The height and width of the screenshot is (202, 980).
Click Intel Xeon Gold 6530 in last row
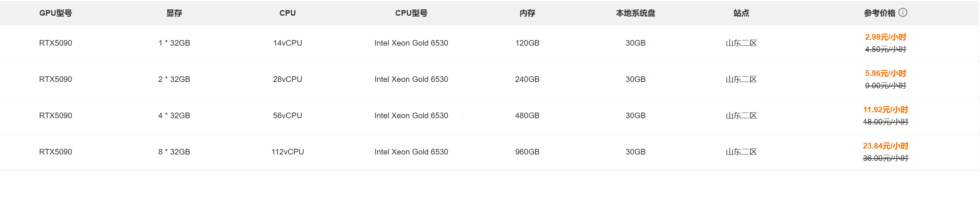(x=411, y=152)
